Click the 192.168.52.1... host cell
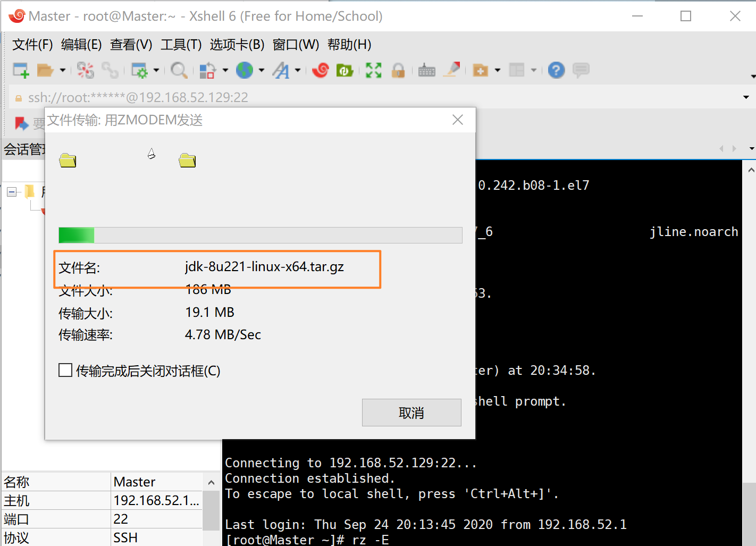 coord(157,500)
